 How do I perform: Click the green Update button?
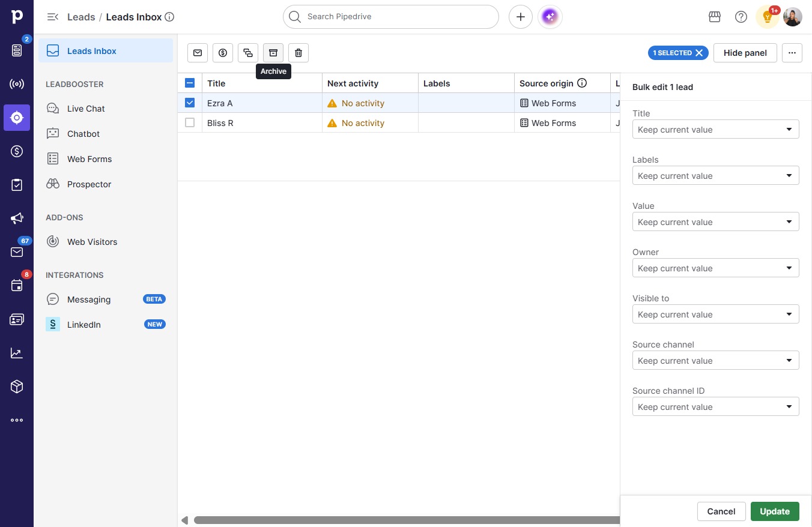pos(775,511)
